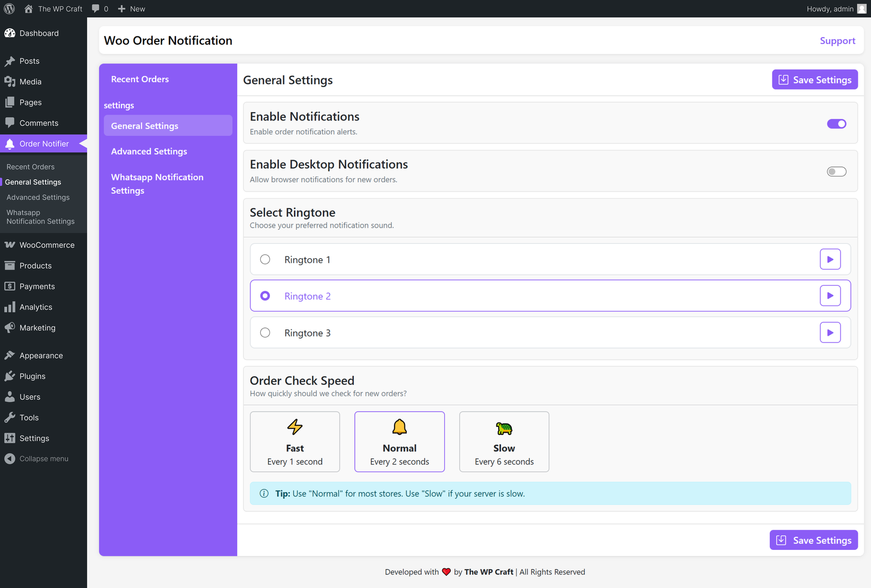
Task: Click the 'settings' label in purple panel
Action: [119, 105]
